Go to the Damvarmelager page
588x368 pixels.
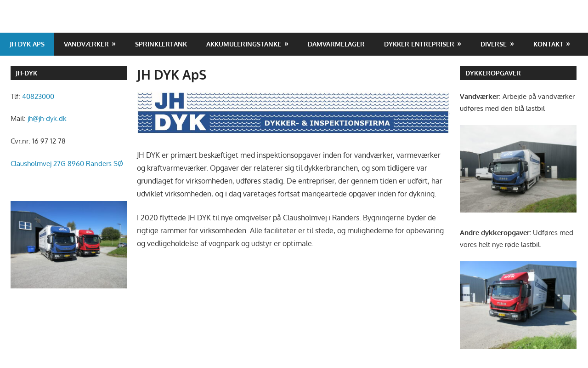336,44
